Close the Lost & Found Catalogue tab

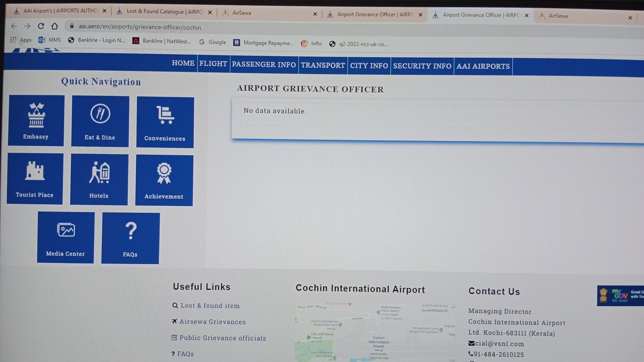[211, 12]
